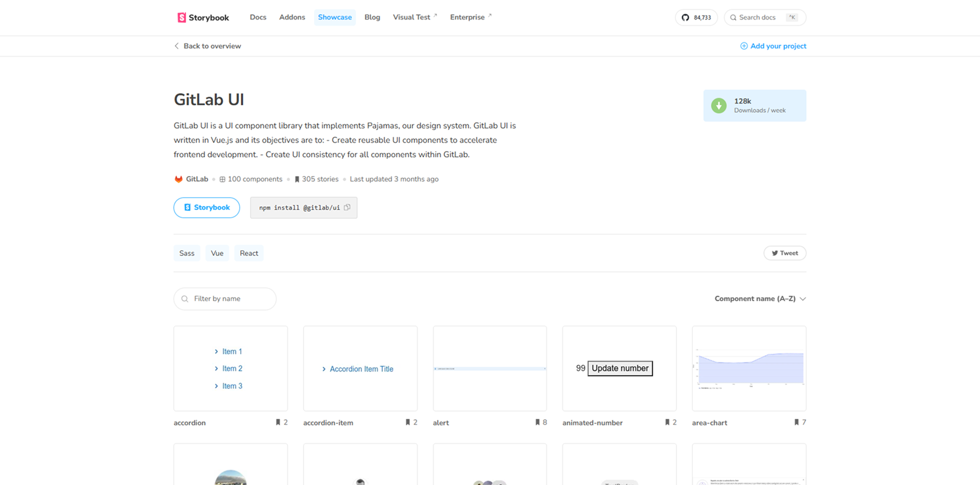Click the stories bookmark icon near 305 stories

297,180
